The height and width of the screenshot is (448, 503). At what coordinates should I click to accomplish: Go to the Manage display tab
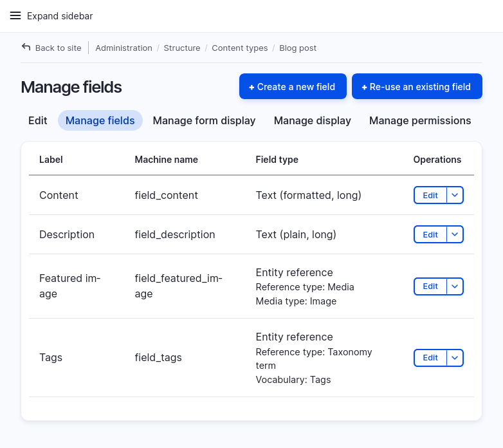pos(312,120)
